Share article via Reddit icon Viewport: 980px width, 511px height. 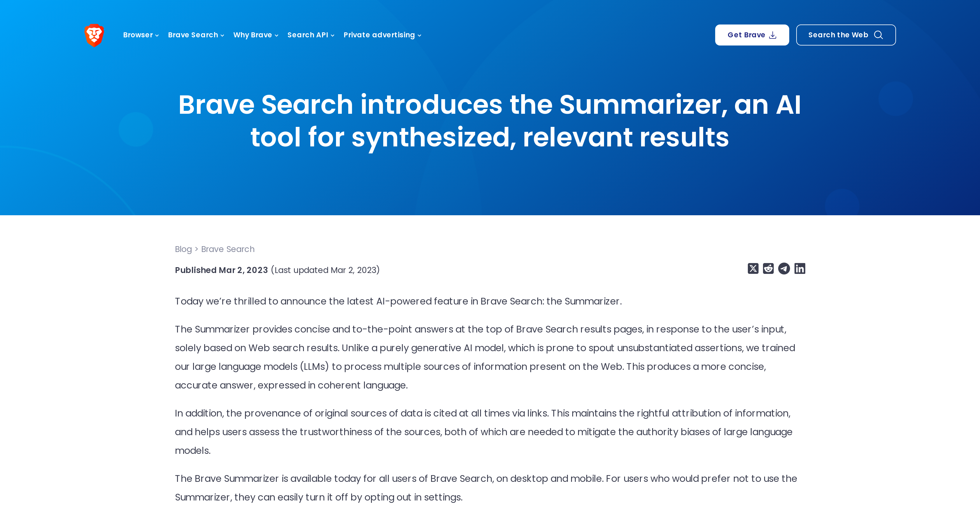pos(768,268)
